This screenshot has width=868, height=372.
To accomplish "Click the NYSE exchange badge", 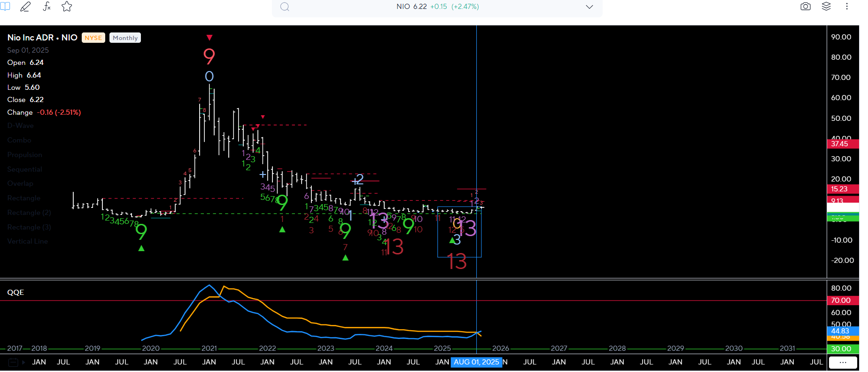I will [x=93, y=38].
